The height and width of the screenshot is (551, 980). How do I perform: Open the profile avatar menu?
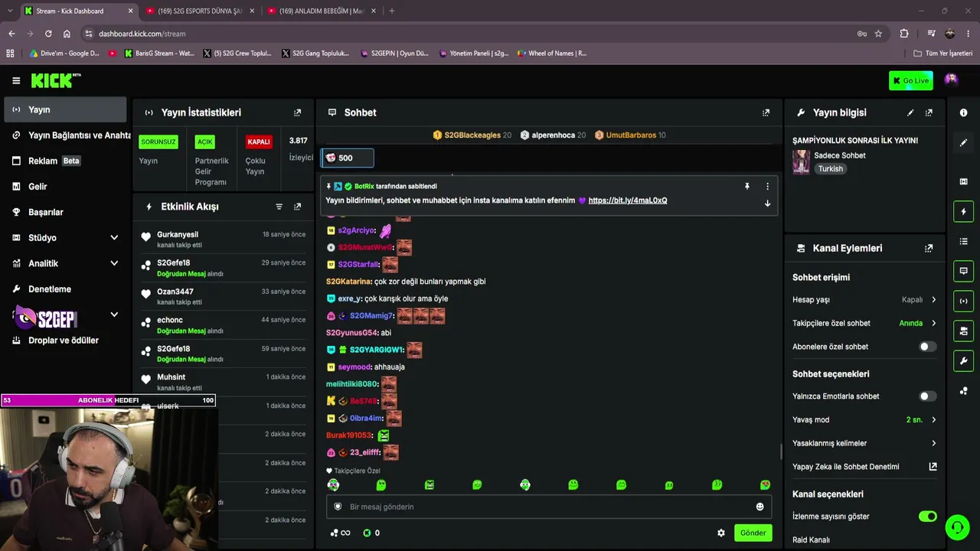951,80
